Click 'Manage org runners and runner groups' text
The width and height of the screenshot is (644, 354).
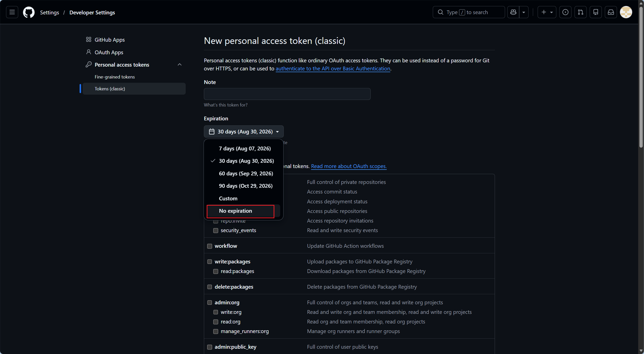pos(353,331)
